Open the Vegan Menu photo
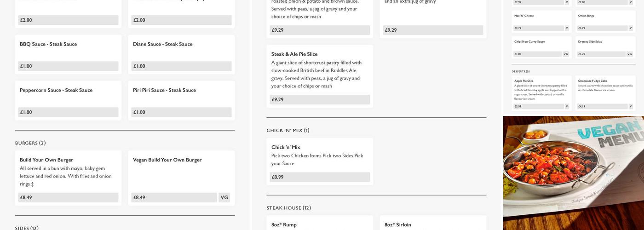This screenshot has height=230, width=644. (573, 172)
